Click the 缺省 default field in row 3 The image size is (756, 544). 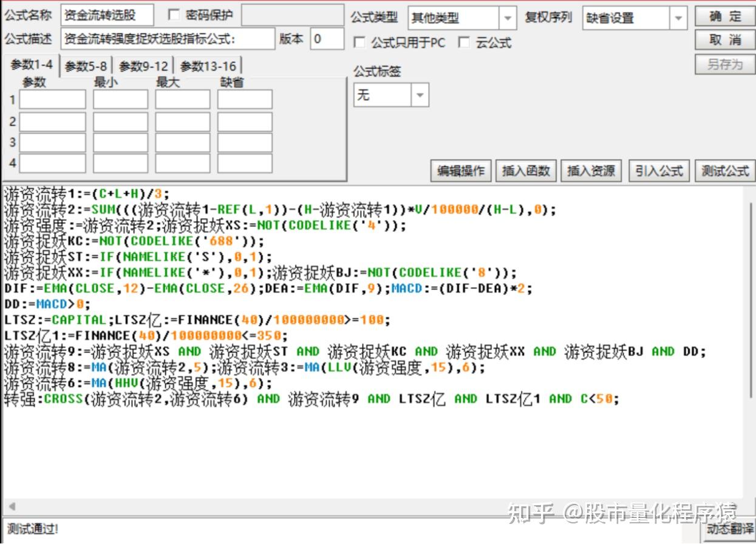(x=245, y=143)
